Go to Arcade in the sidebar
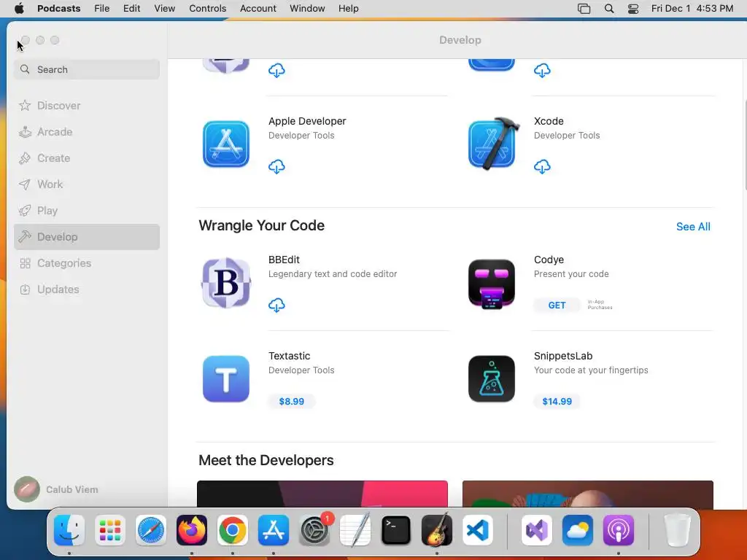The image size is (747, 560). coord(87,132)
